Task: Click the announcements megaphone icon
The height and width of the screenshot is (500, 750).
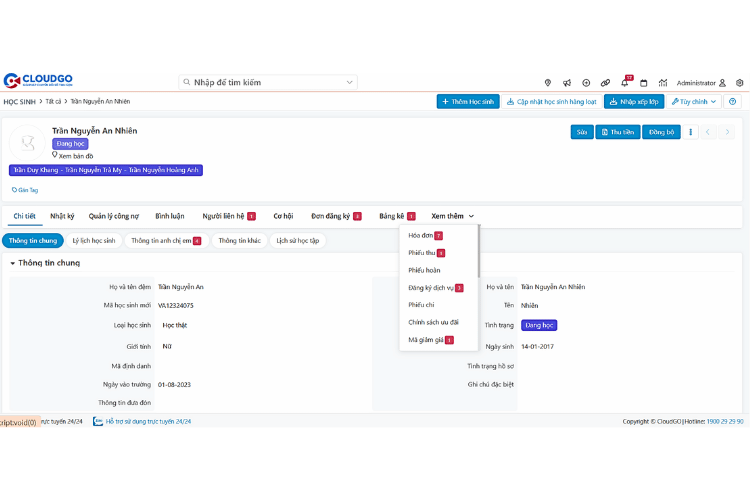Action: pyautogui.click(x=567, y=82)
